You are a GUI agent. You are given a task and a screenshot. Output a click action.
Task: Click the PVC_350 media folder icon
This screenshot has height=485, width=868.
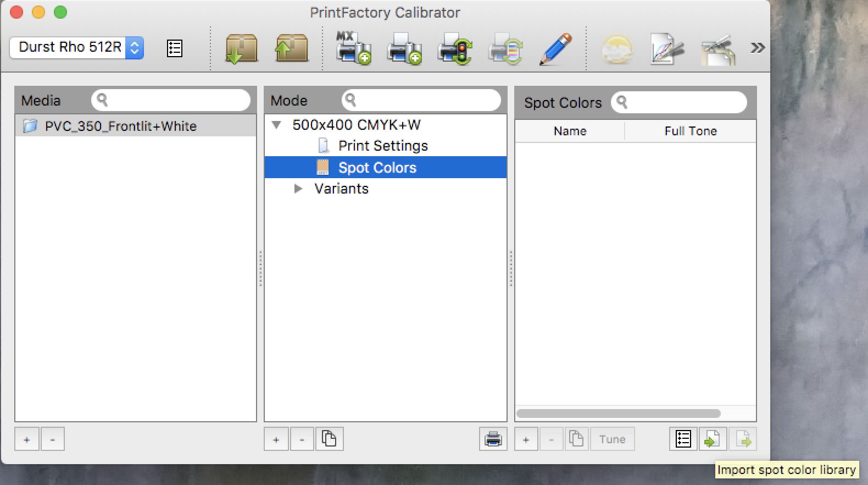30,126
